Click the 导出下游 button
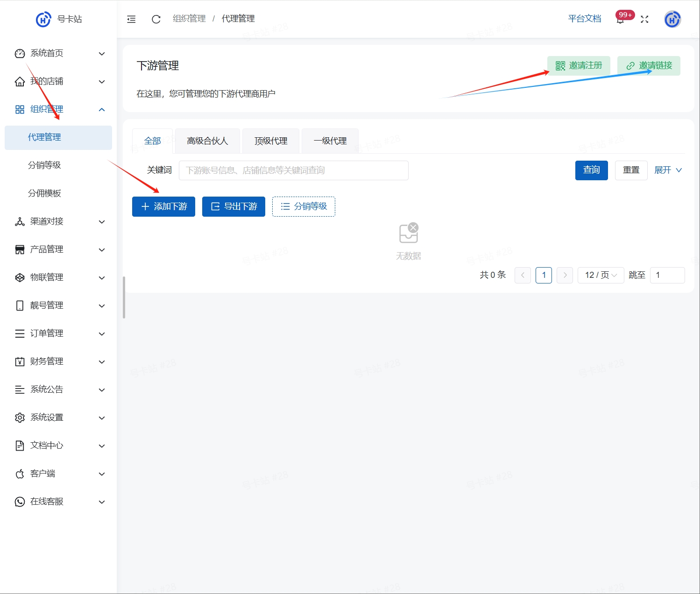700x594 pixels. tap(233, 206)
